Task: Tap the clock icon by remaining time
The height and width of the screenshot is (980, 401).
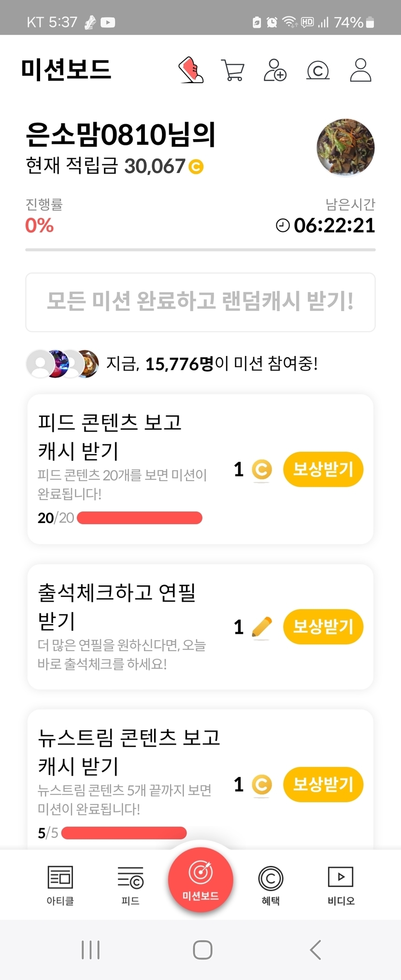Action: (x=283, y=225)
